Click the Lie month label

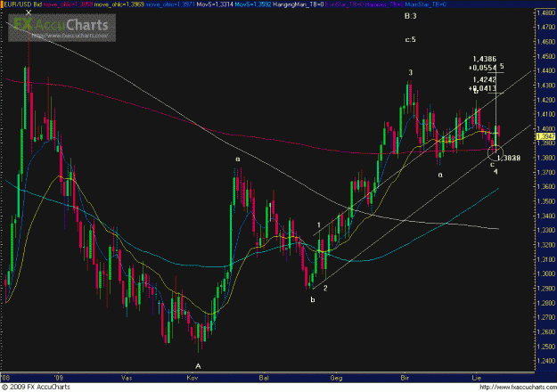point(476,378)
